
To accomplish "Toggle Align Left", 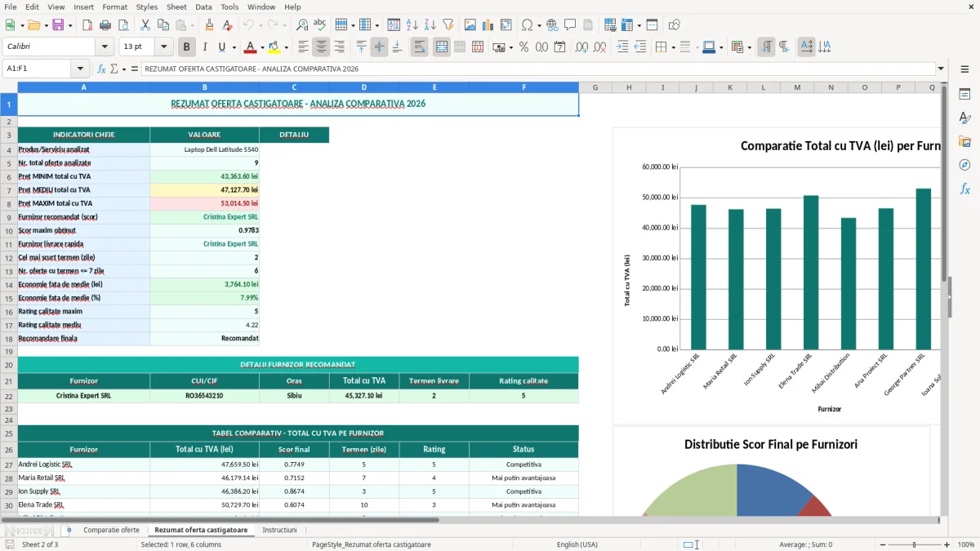I will 304,47.
